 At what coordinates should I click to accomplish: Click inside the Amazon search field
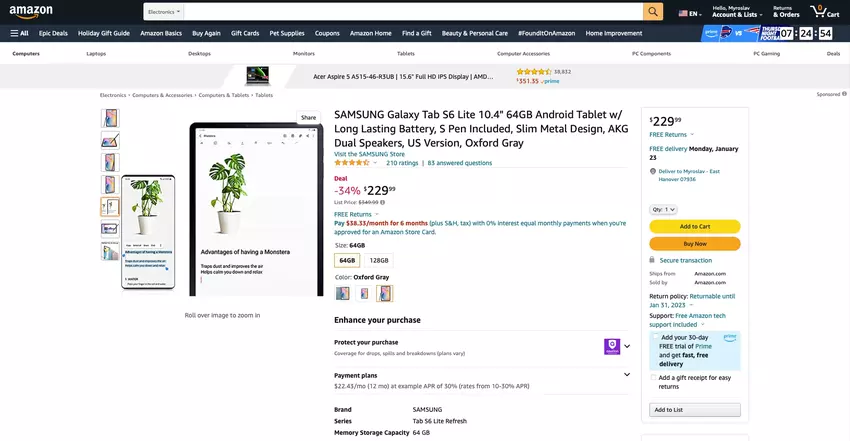(413, 12)
